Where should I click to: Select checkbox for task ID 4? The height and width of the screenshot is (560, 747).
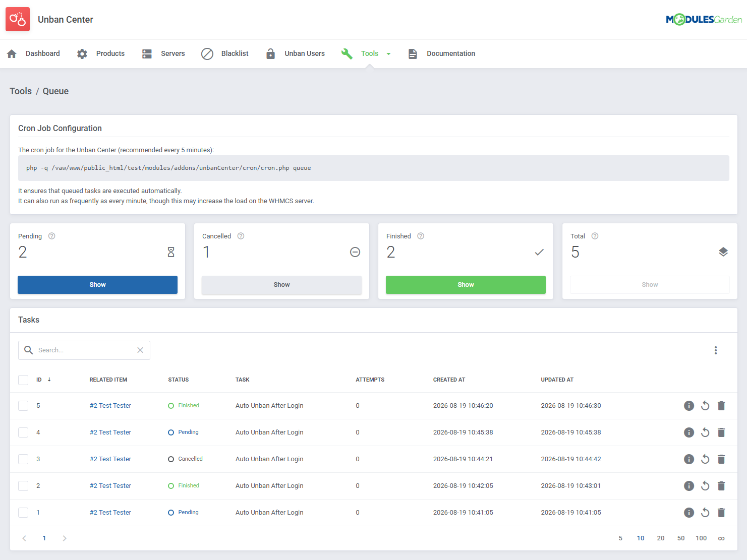(x=23, y=432)
